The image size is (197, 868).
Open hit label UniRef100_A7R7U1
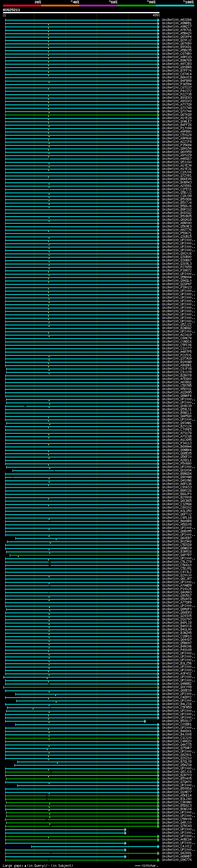(x=177, y=30)
